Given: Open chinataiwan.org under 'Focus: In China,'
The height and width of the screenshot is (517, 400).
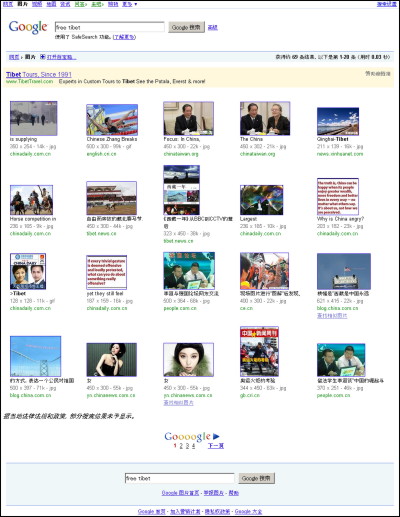Looking at the screenshot, I should click(181, 154).
